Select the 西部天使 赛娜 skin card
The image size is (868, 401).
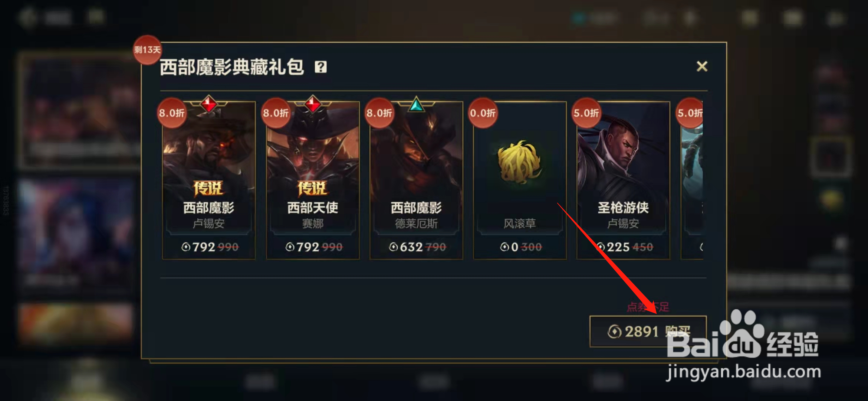[313, 180]
